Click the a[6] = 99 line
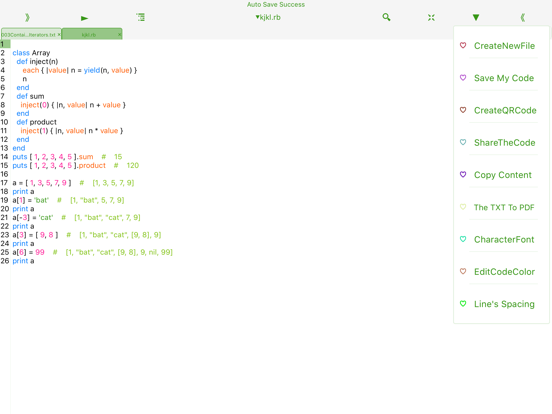The height and width of the screenshot is (414, 552). [29, 252]
